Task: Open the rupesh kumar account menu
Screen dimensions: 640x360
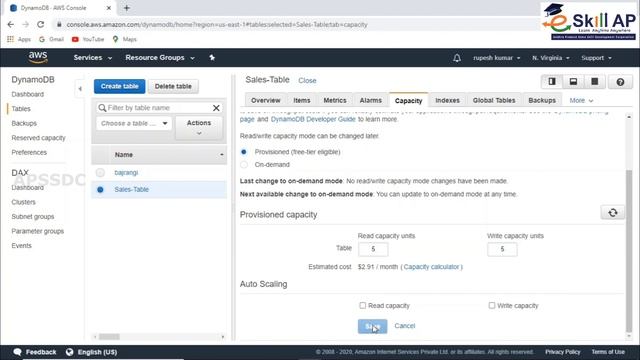Action: (496, 58)
